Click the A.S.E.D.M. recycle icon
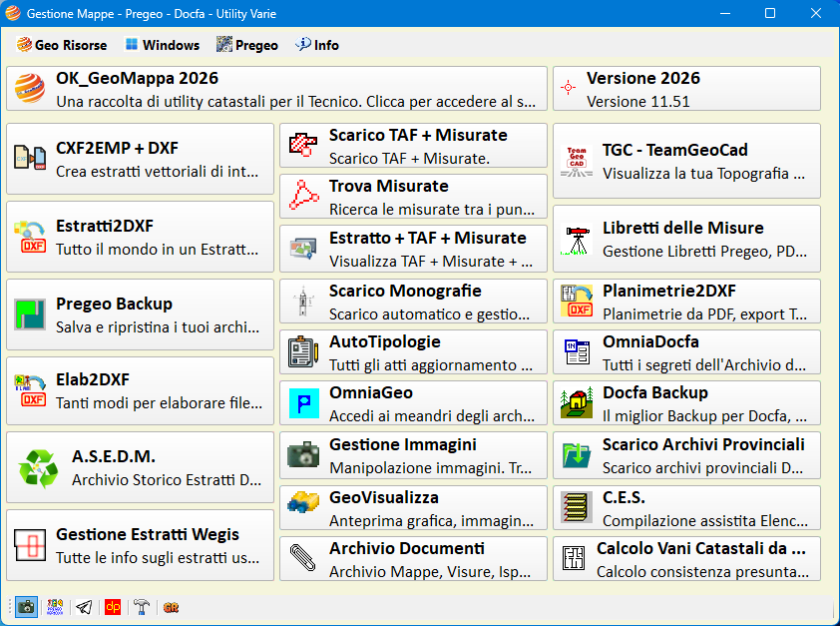 click(38, 468)
